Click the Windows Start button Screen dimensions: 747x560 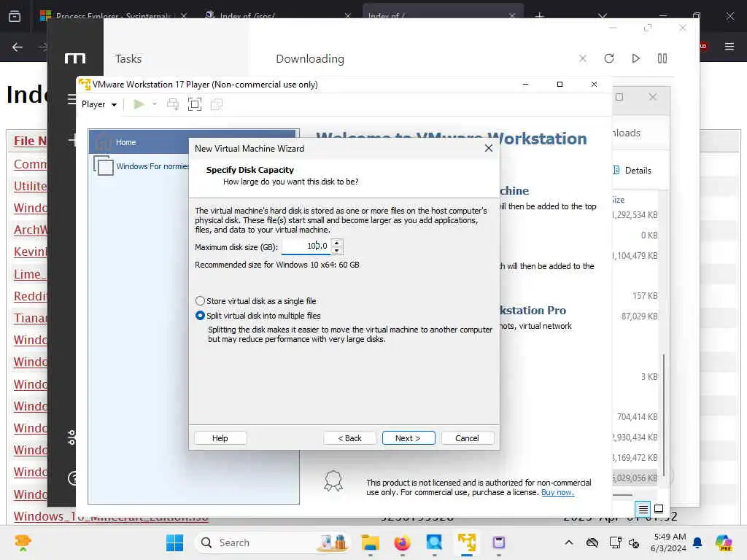point(175,542)
